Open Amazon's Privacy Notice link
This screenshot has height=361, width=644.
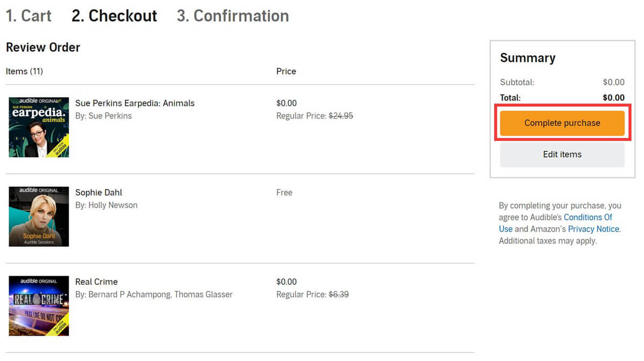point(592,229)
